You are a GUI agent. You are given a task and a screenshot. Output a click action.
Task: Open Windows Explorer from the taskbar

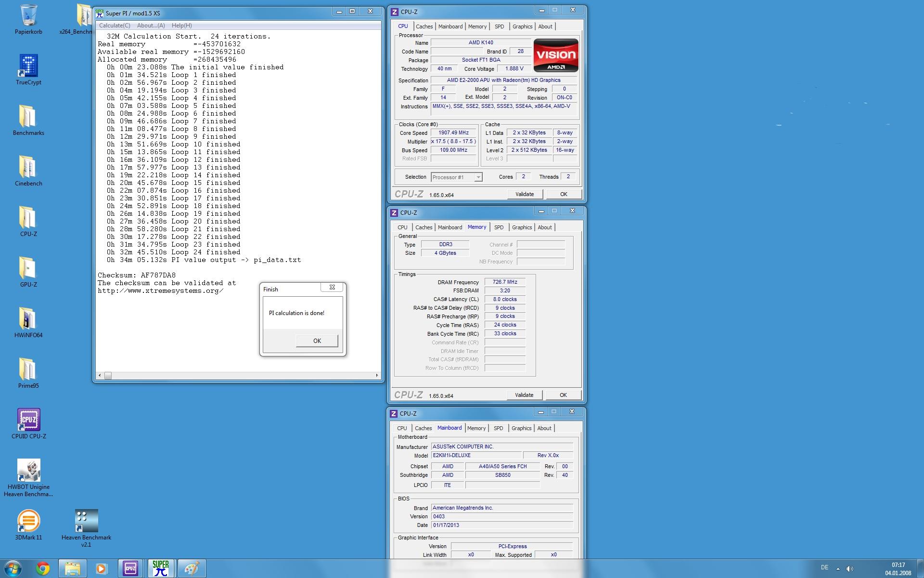(73, 569)
